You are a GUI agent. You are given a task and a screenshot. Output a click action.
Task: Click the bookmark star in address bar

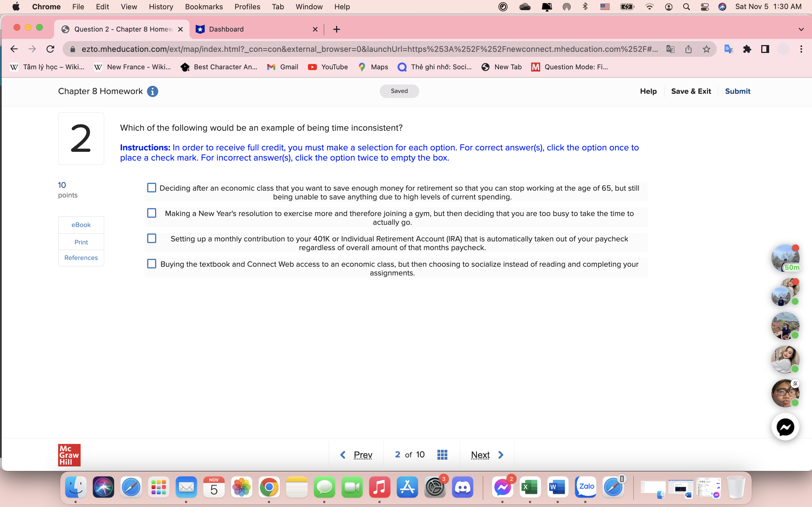(x=707, y=49)
